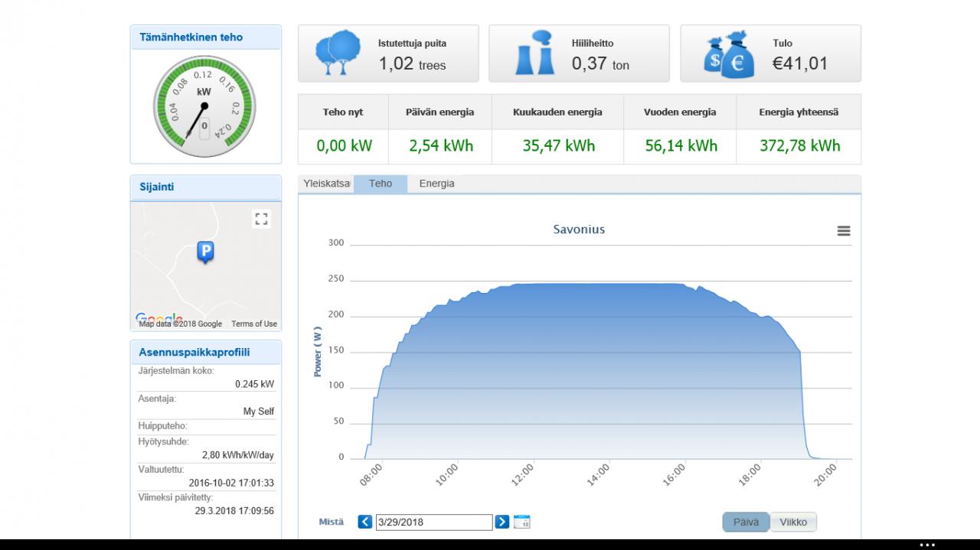The width and height of the screenshot is (980, 550).
Task: Click the current power gauge dial
Action: tap(204, 106)
